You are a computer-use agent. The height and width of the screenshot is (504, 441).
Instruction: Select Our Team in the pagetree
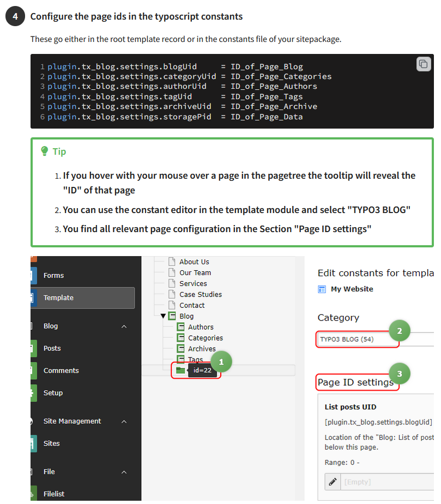click(195, 272)
